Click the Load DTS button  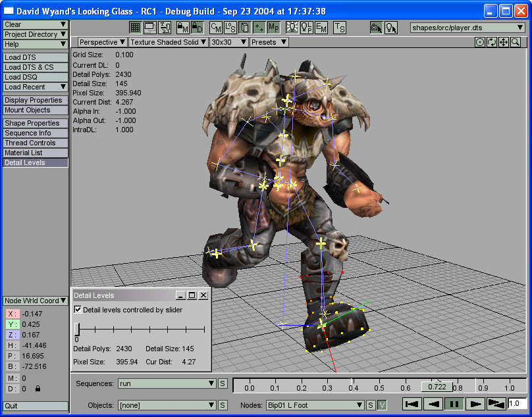(36, 57)
